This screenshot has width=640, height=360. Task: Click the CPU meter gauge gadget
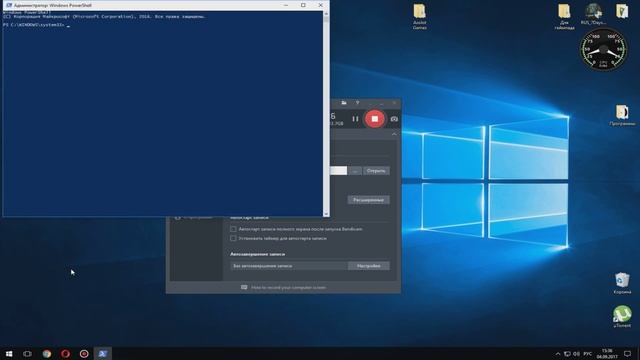pos(603,49)
